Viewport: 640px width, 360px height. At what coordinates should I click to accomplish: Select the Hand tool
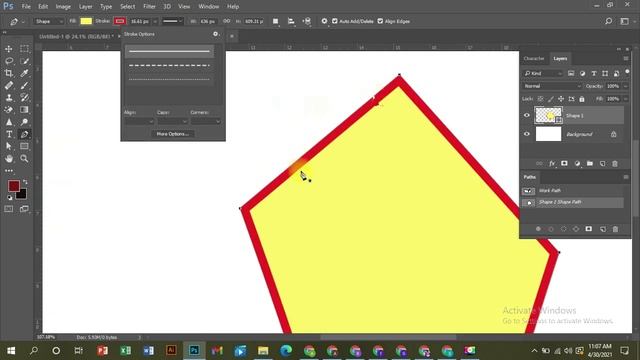click(x=9, y=158)
